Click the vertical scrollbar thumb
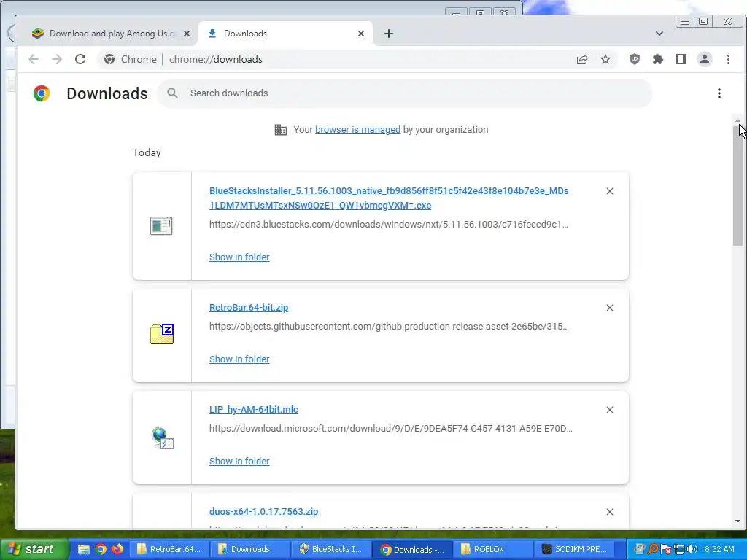Image resolution: width=747 pixels, height=560 pixels. click(x=738, y=186)
